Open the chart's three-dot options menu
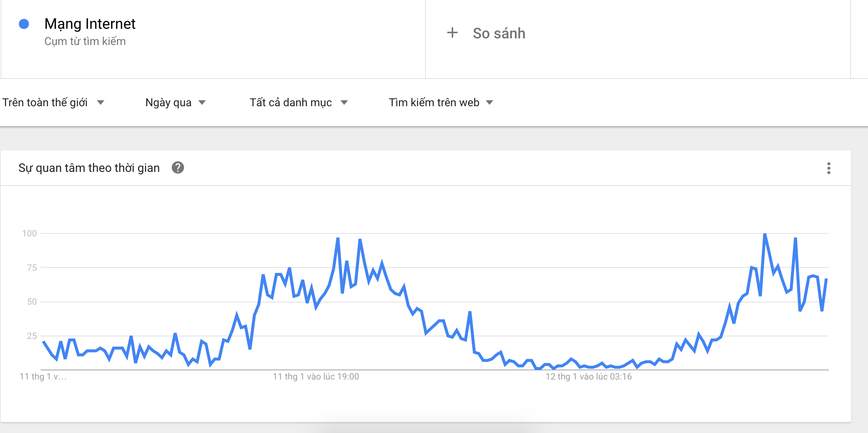This screenshot has width=868, height=433. point(829,168)
